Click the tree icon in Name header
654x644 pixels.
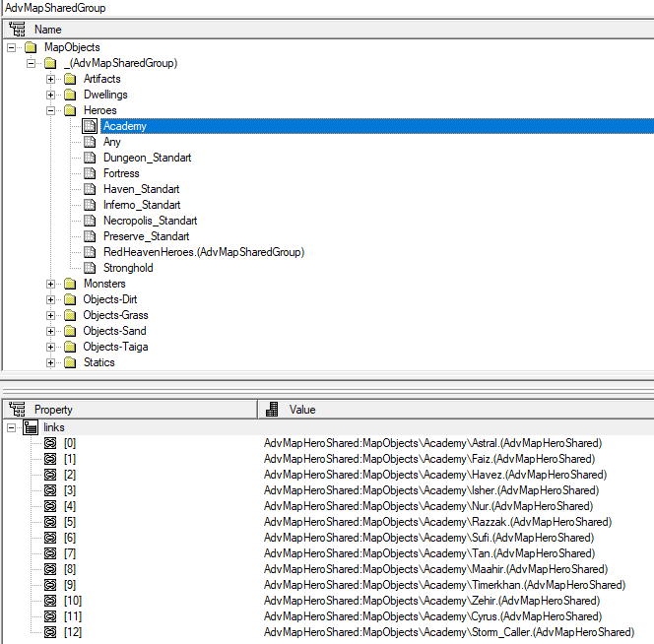(x=17, y=30)
